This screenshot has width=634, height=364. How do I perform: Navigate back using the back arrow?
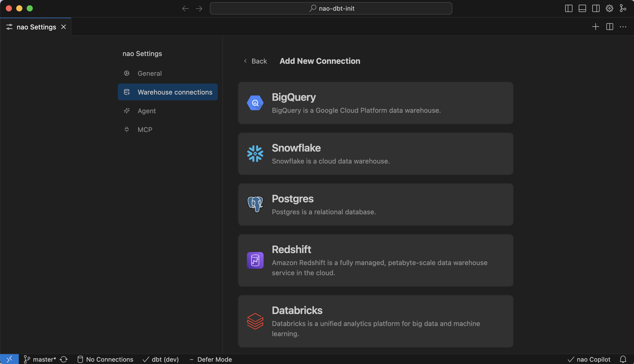click(185, 8)
